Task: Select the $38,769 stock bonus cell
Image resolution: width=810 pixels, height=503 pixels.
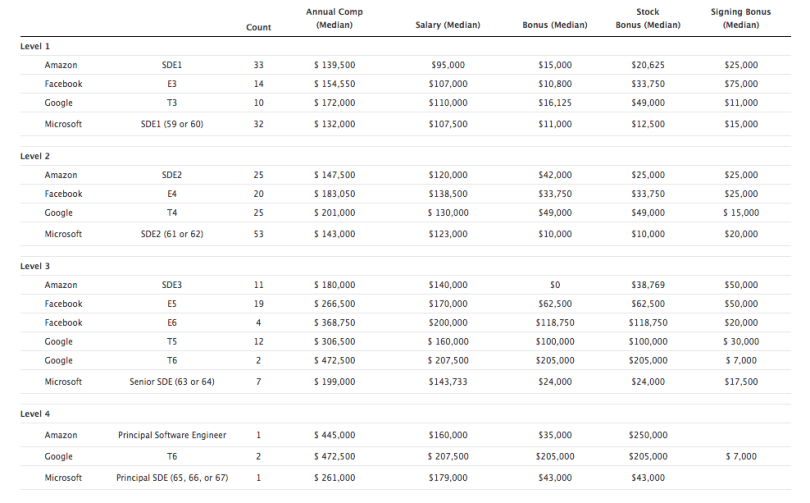Action: (x=648, y=285)
